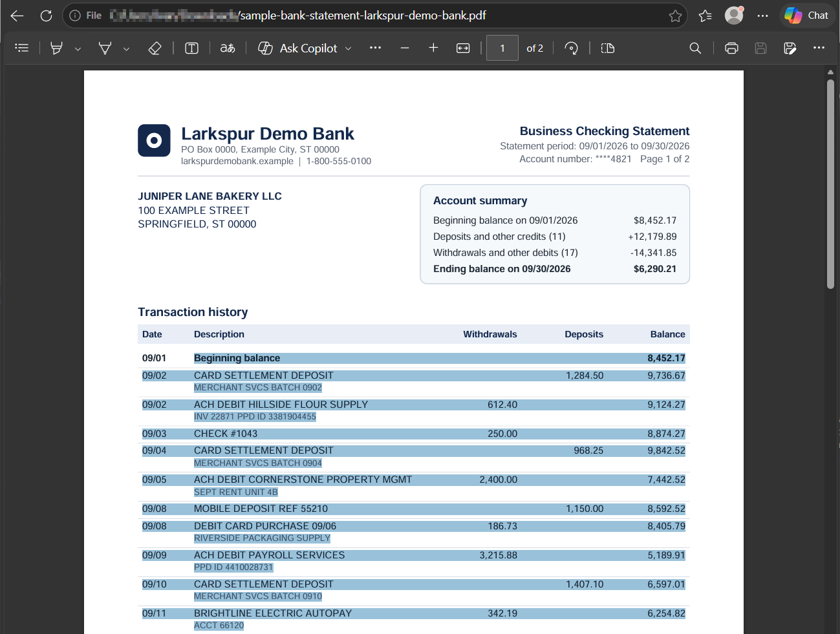This screenshot has width=840, height=634.
Task: Open browser Settings and more menu
Action: (762, 16)
